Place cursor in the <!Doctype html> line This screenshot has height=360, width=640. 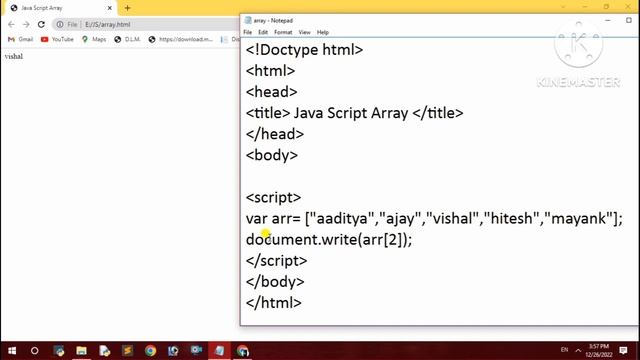(304, 50)
